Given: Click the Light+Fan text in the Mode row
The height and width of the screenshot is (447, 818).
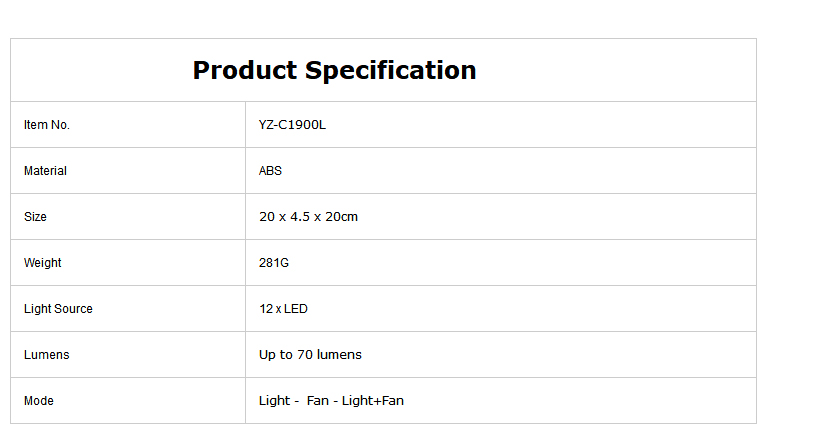Looking at the screenshot, I should pos(372,401).
